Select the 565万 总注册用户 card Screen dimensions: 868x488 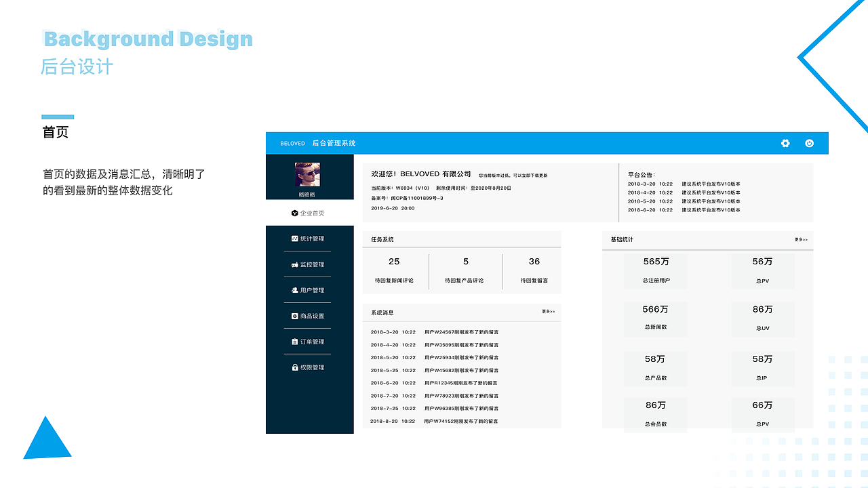656,271
